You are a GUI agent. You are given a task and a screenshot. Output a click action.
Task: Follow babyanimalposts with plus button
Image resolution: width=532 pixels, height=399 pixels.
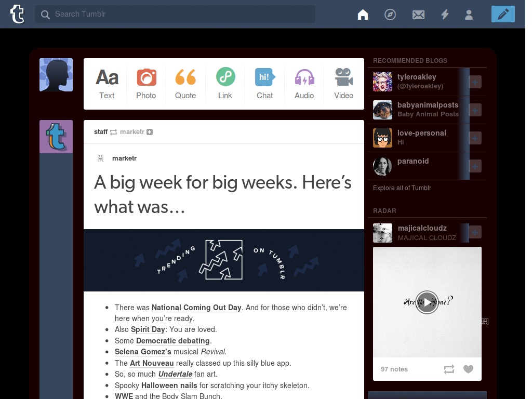[475, 110]
